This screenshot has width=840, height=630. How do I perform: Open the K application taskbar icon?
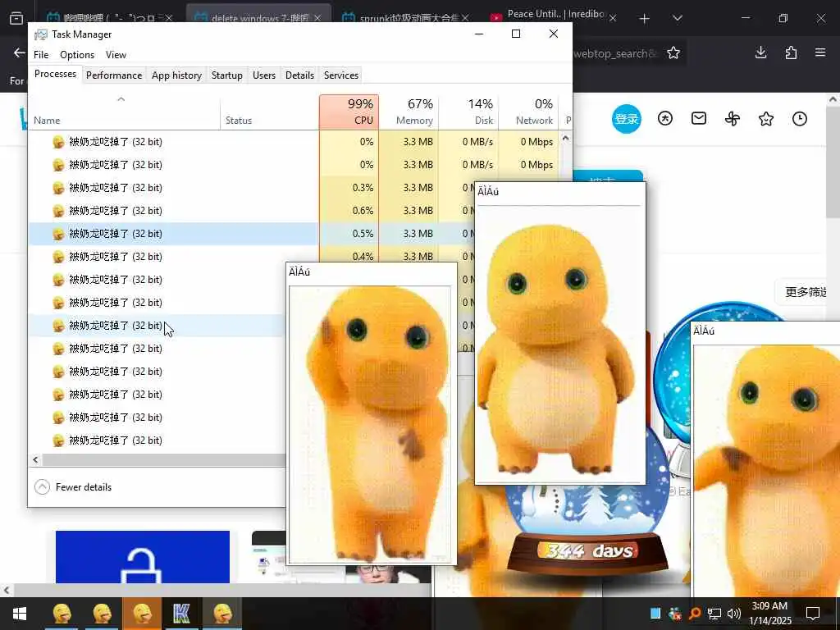181,614
